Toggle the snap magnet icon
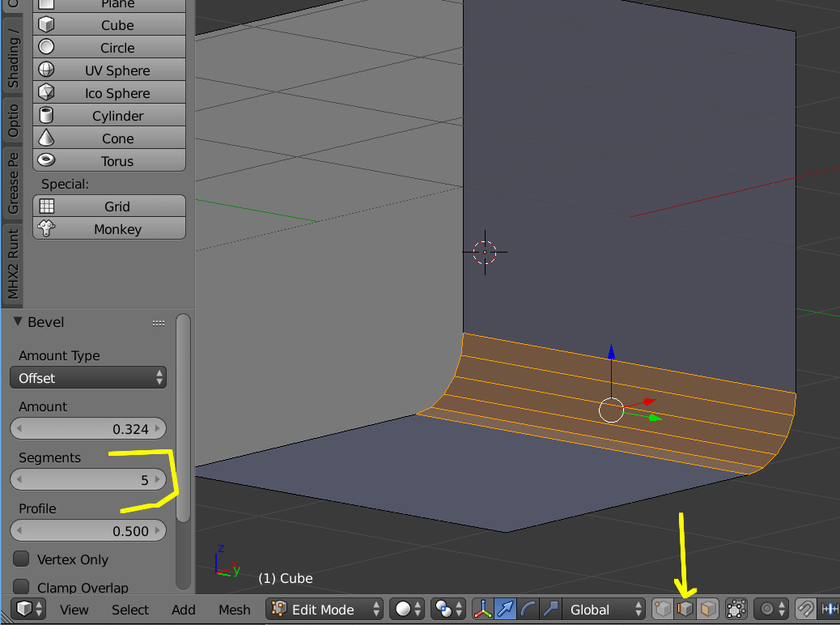The height and width of the screenshot is (625, 840). 805,609
